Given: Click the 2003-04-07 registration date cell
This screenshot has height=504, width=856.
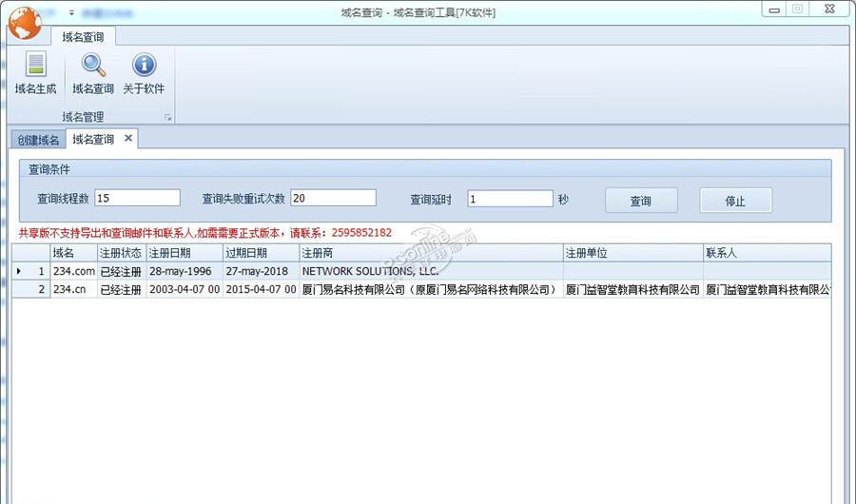Looking at the screenshot, I should click(185, 289).
